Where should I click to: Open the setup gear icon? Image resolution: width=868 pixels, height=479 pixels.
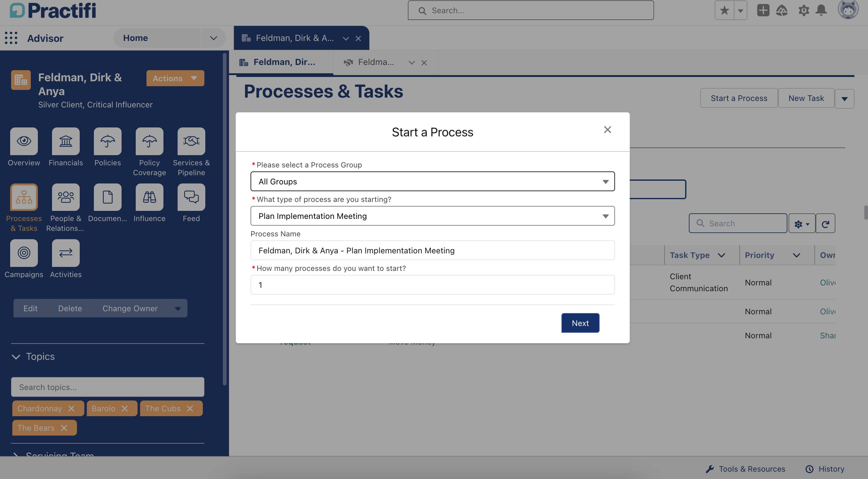pyautogui.click(x=804, y=10)
